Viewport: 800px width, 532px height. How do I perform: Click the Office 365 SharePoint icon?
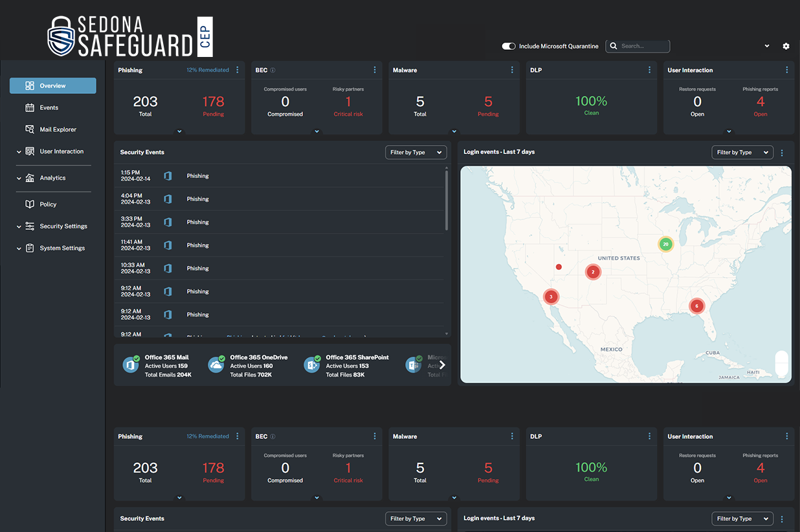(312, 365)
